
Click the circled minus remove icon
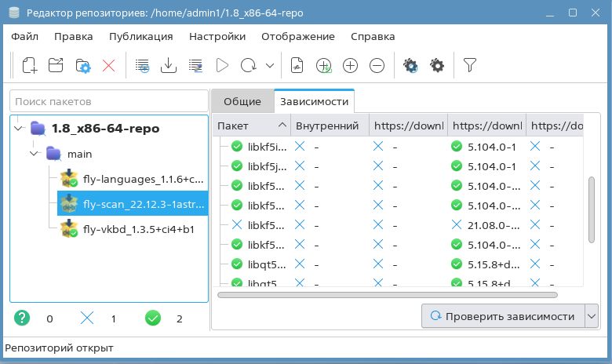[377, 66]
